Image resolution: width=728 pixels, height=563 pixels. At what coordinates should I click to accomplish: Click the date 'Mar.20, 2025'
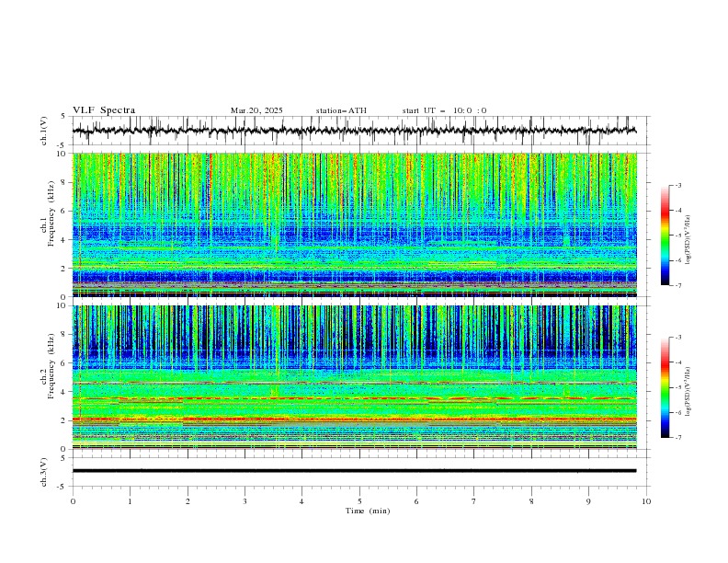click(x=256, y=110)
